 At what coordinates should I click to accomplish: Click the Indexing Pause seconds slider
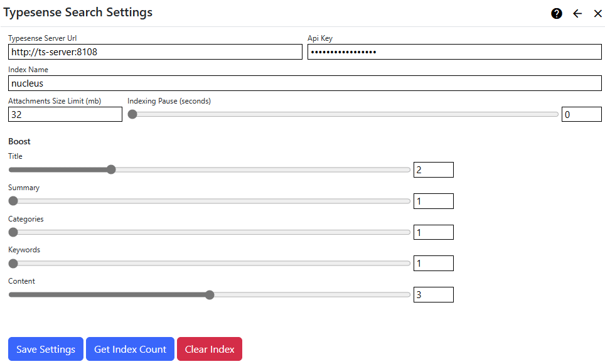tap(132, 114)
